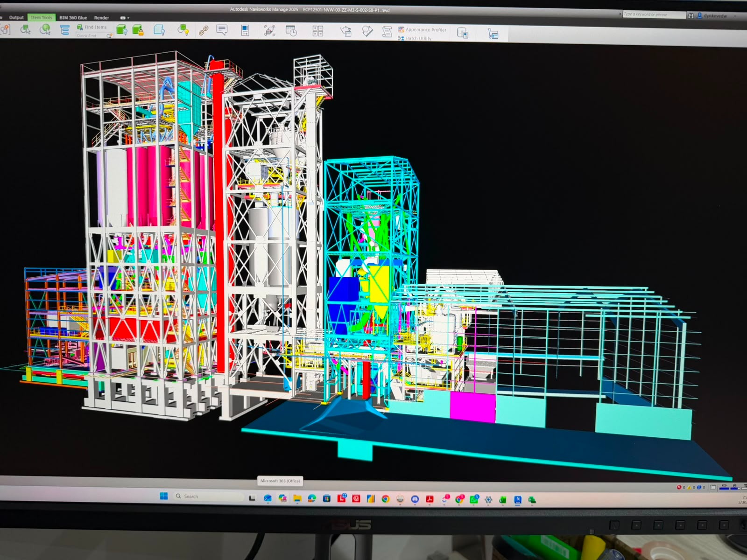Open Google Chrome from the taskbar
This screenshot has height=560, width=747.
(385, 499)
